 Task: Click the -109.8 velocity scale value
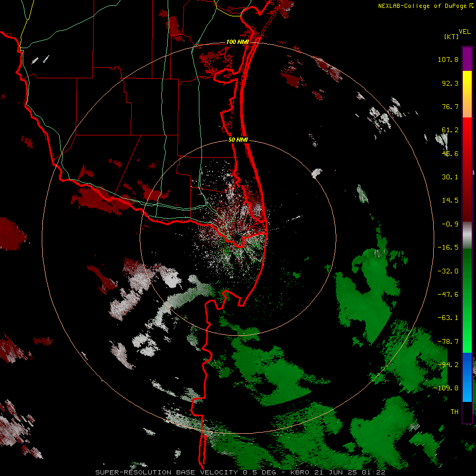[446, 388]
